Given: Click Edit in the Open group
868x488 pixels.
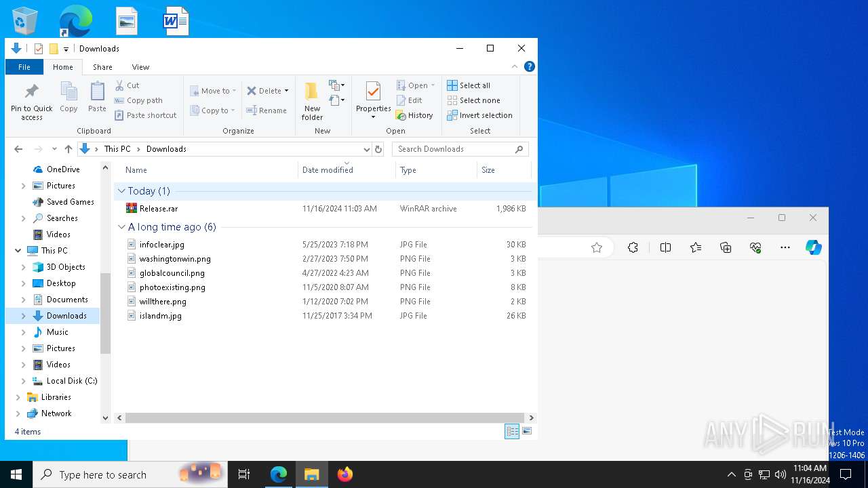Looking at the screenshot, I should tap(410, 100).
